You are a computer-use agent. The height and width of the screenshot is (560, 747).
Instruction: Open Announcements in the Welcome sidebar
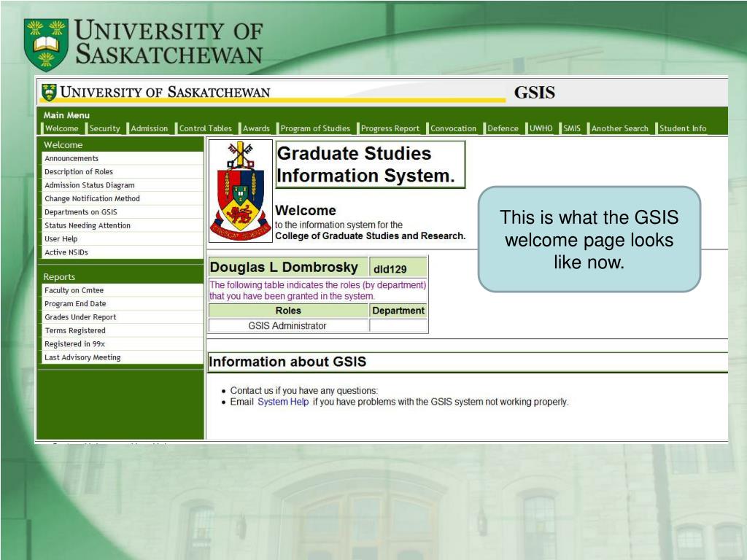[123, 158]
